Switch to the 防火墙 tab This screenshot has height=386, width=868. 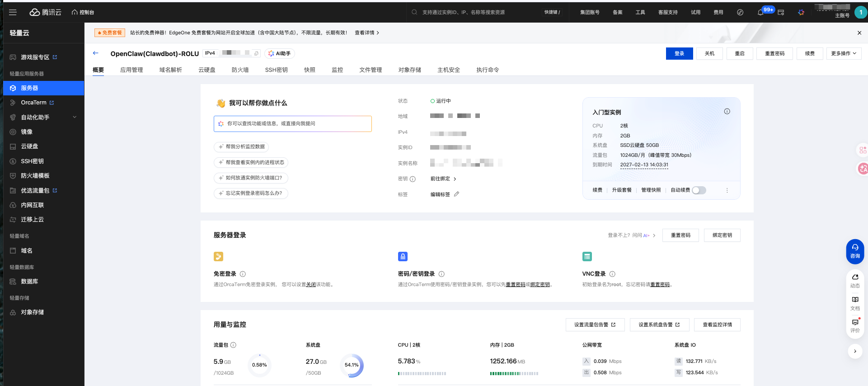(x=240, y=70)
